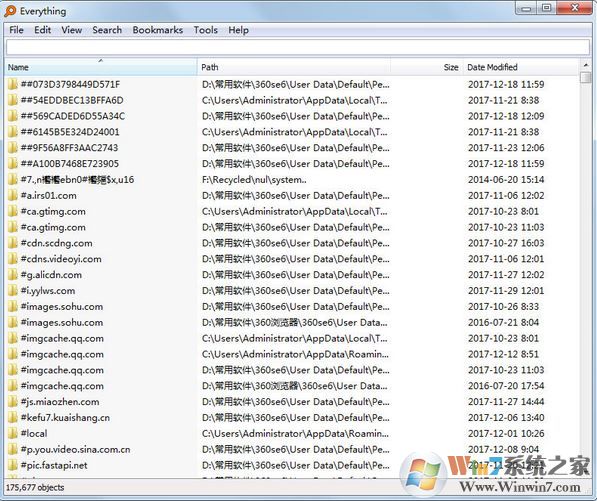Image resolution: width=597 pixels, height=501 pixels.
Task: Select the #g.alicdn.com folder name
Action: (51, 274)
